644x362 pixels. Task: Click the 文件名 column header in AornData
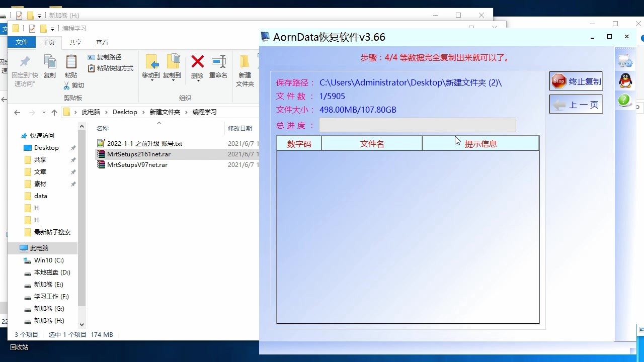[x=372, y=144]
